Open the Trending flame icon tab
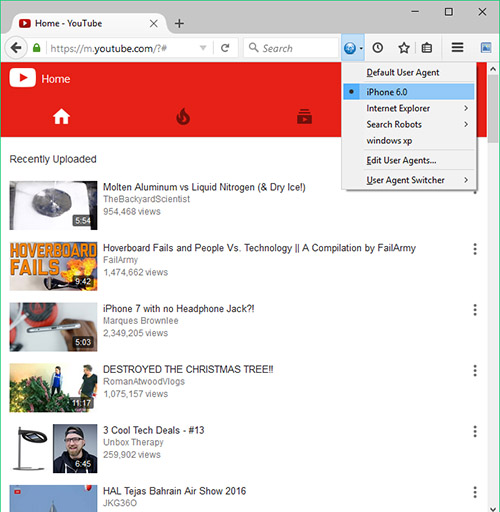The image size is (500, 512). [x=183, y=117]
